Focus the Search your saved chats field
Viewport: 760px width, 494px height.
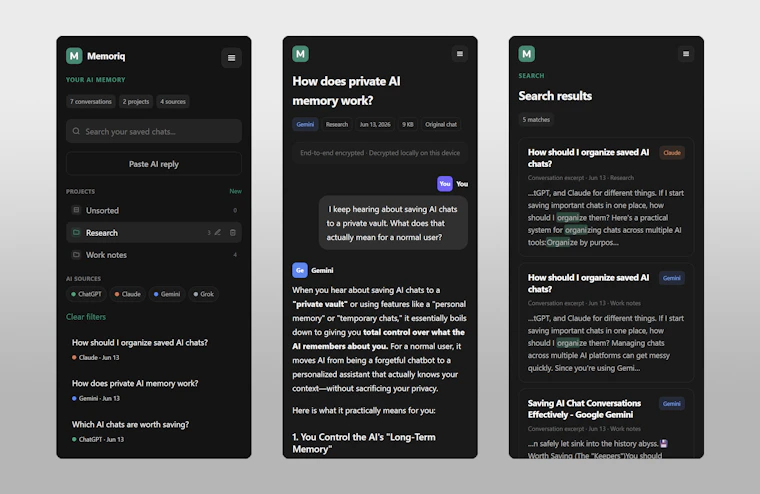tap(154, 131)
